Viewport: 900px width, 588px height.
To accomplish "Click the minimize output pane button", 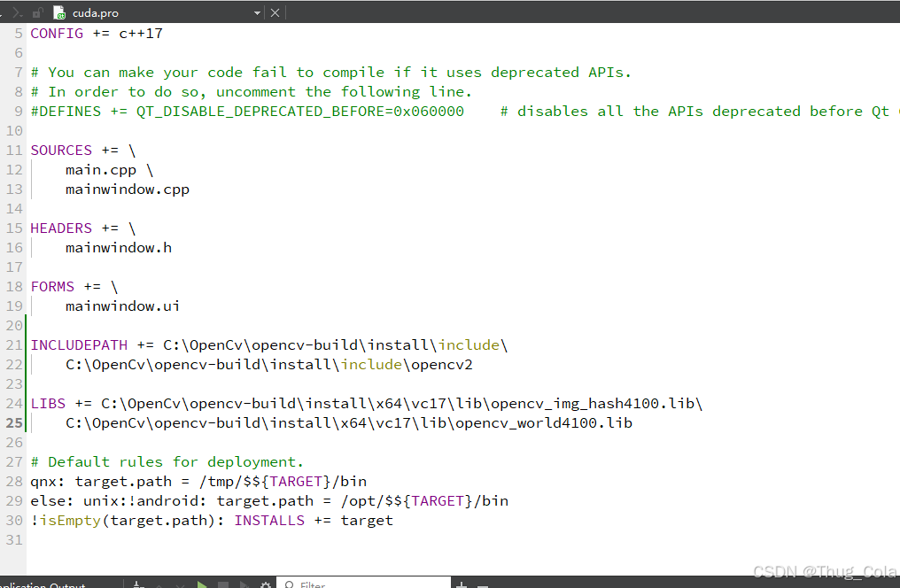I will 482,584.
